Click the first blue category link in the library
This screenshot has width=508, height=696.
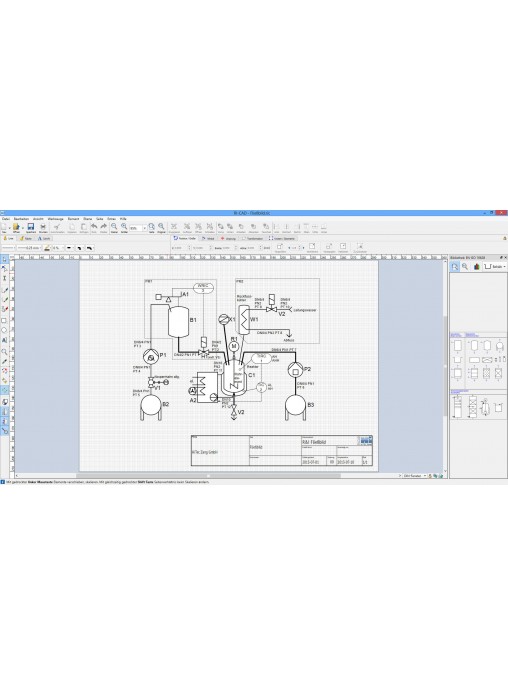457,335
